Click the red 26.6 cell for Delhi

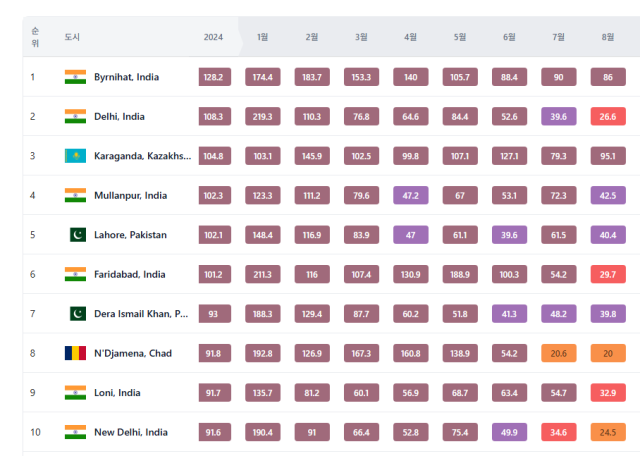(608, 117)
